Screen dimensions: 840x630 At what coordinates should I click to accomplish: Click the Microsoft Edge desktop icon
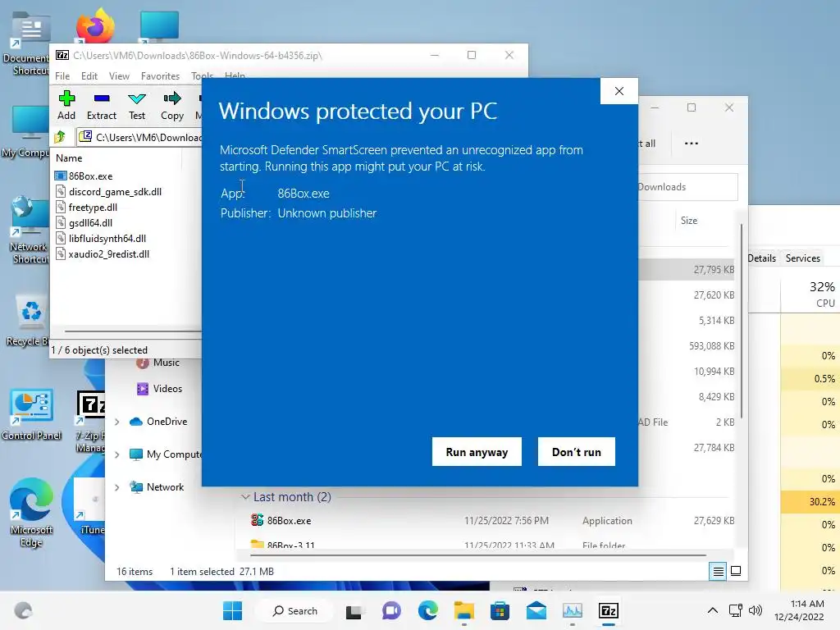pyautogui.click(x=31, y=512)
